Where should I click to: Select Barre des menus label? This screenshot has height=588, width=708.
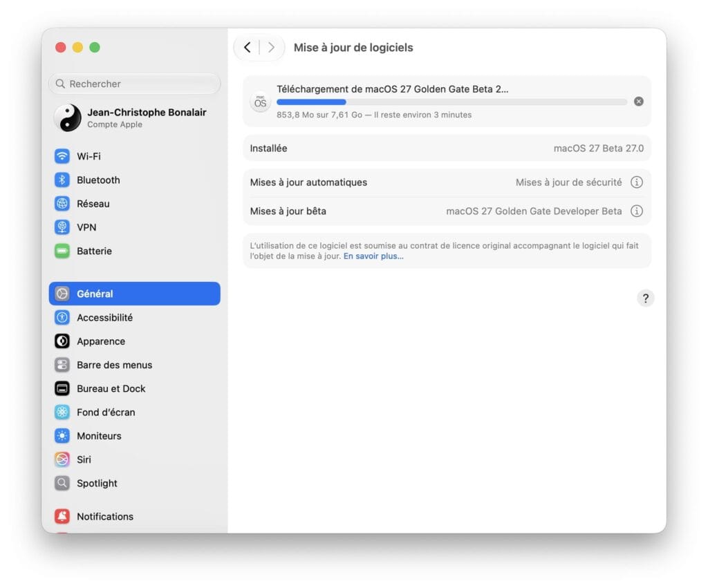click(115, 365)
